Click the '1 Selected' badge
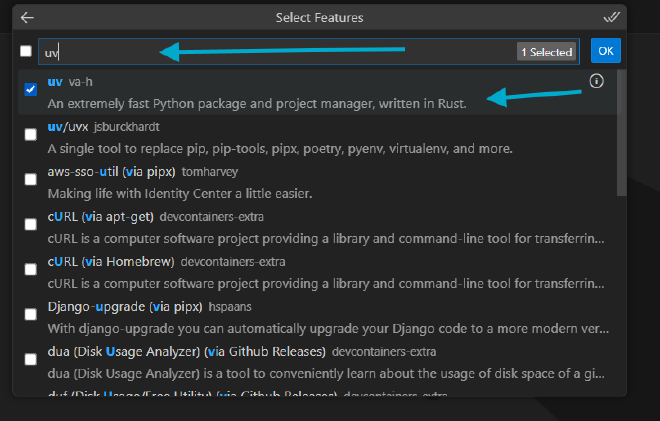 pos(546,52)
